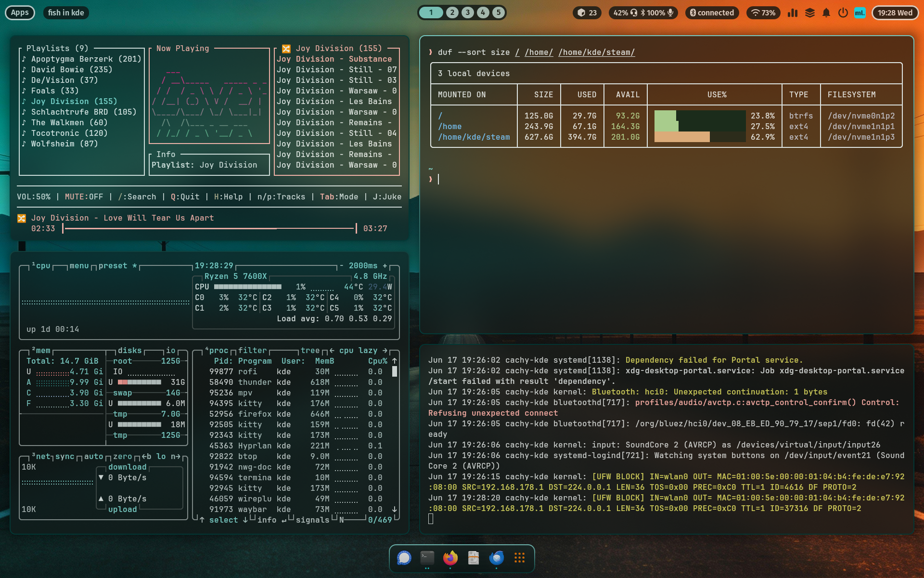The image size is (924, 578).
Task: Click H:Help in the music player
Action: point(229,197)
